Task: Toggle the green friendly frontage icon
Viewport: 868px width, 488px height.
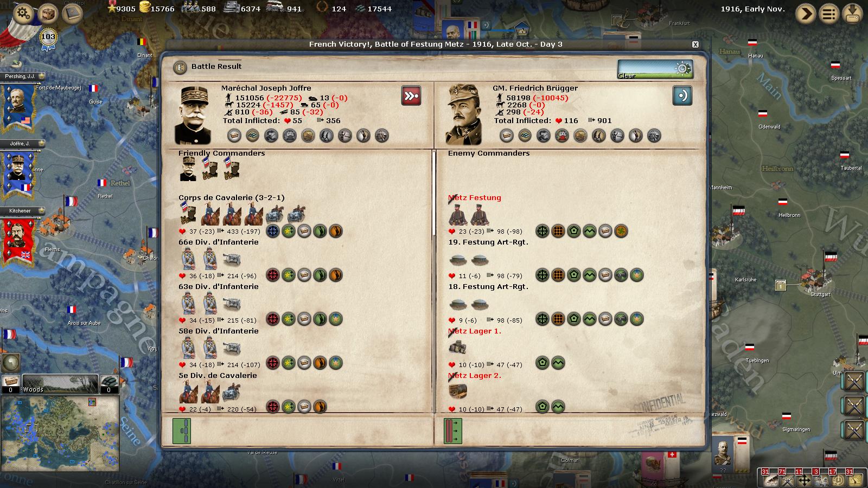Action: (182, 431)
